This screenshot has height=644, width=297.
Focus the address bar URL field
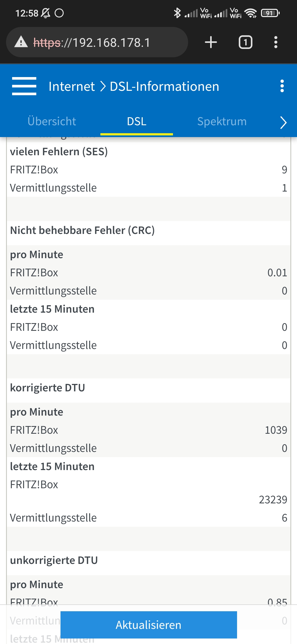(x=110, y=43)
